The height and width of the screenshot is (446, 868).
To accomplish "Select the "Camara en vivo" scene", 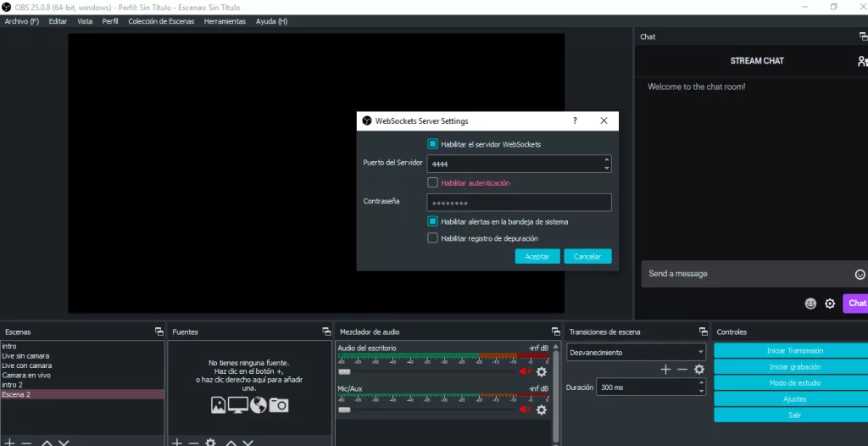I will click(82, 375).
